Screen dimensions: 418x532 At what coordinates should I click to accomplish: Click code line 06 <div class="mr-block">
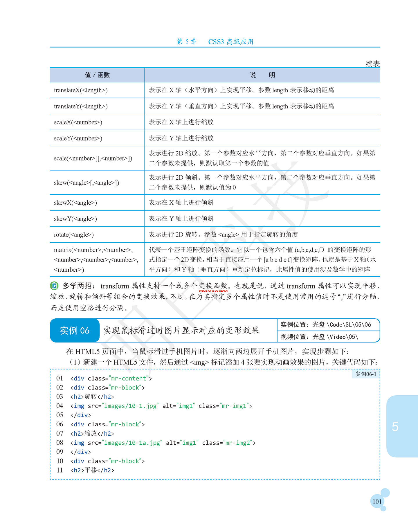point(107,424)
